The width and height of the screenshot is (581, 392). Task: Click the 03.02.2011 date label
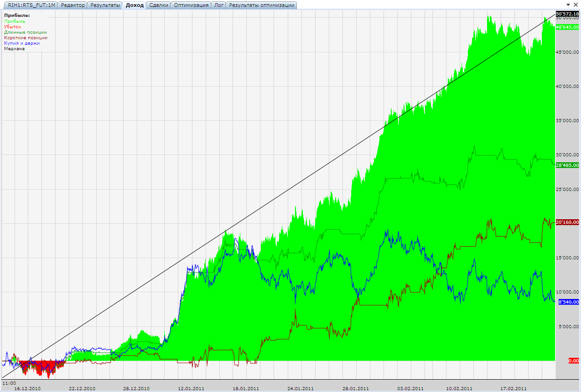point(410,389)
